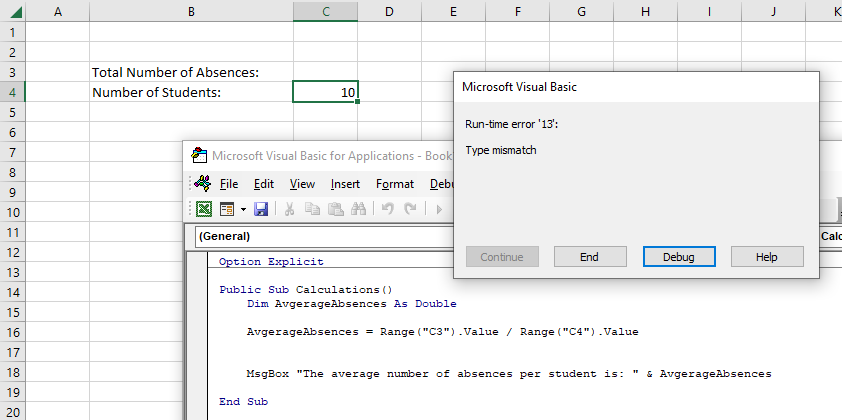
Task: Click the fill handle of cell C4
Action: coord(357,102)
